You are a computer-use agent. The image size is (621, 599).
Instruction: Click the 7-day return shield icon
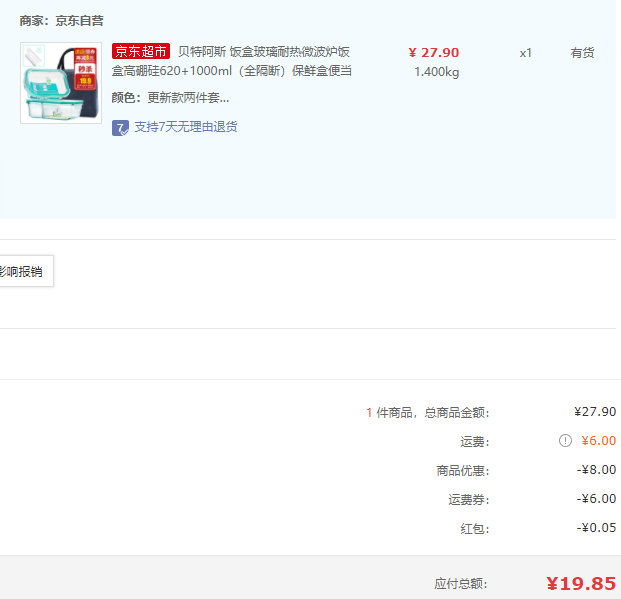coord(120,128)
